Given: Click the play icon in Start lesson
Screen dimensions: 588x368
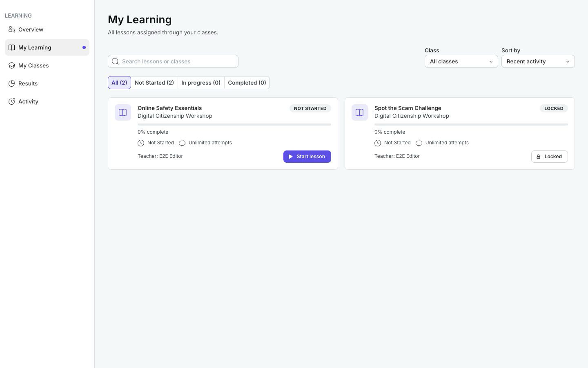Looking at the screenshot, I should click(291, 157).
